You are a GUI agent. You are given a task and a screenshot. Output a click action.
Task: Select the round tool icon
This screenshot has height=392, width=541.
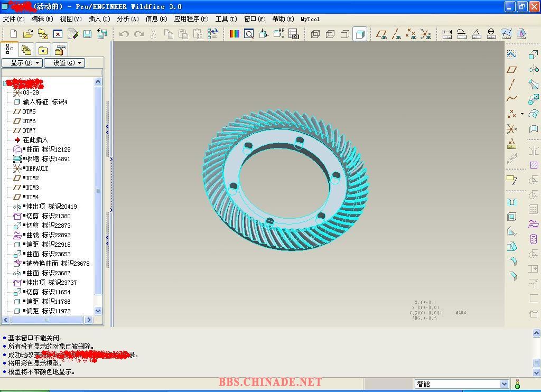[x=512, y=261]
